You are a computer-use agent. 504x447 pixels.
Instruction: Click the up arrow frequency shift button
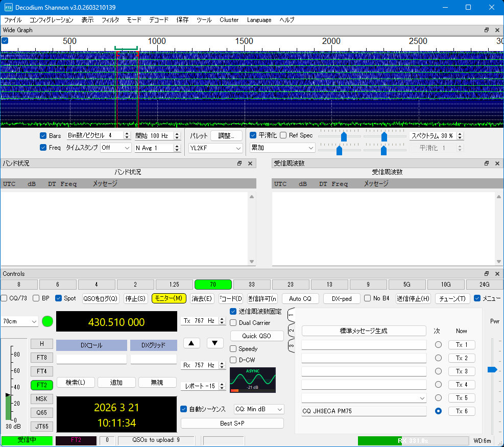click(x=191, y=343)
